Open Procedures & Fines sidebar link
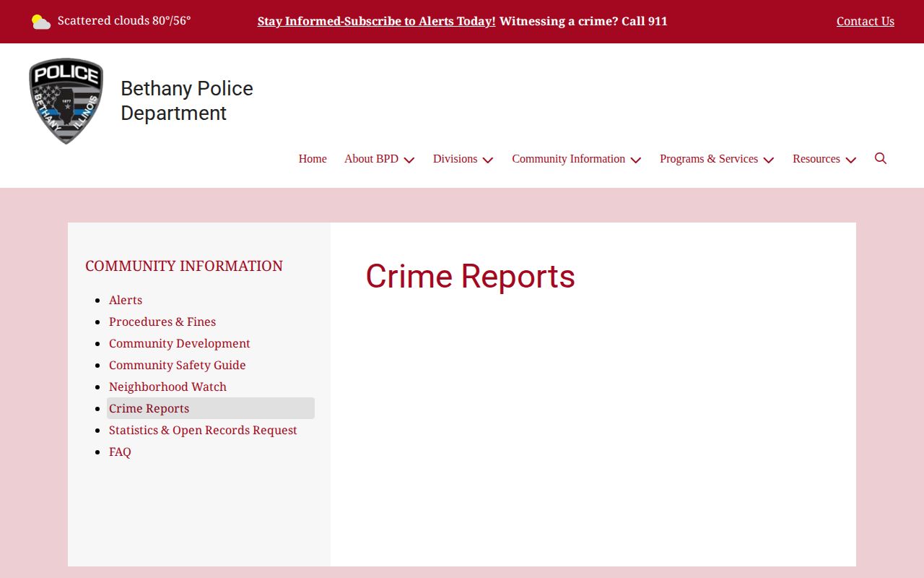The height and width of the screenshot is (578, 924). [162, 322]
